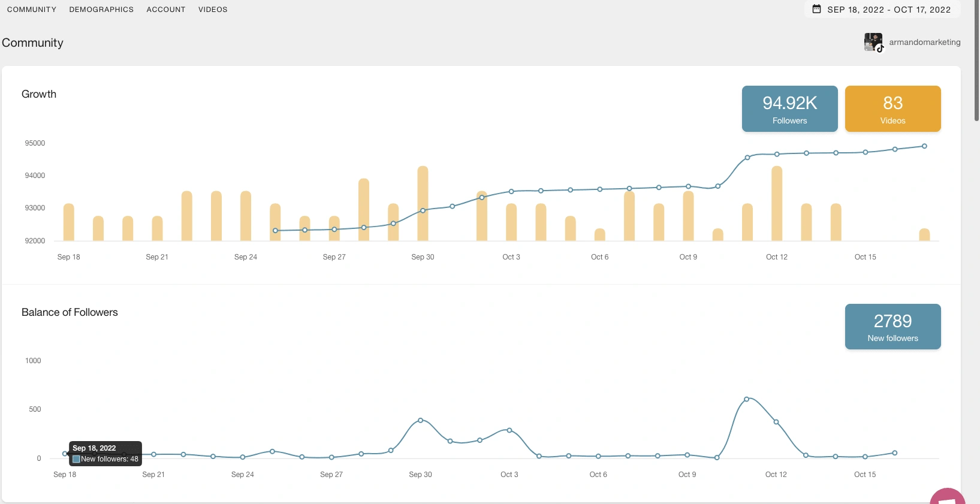Open the pink chat widget bubble

tap(948, 497)
